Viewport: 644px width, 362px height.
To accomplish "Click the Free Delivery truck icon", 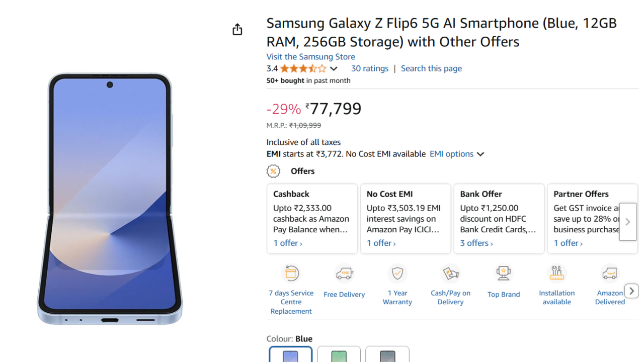I will (x=344, y=274).
